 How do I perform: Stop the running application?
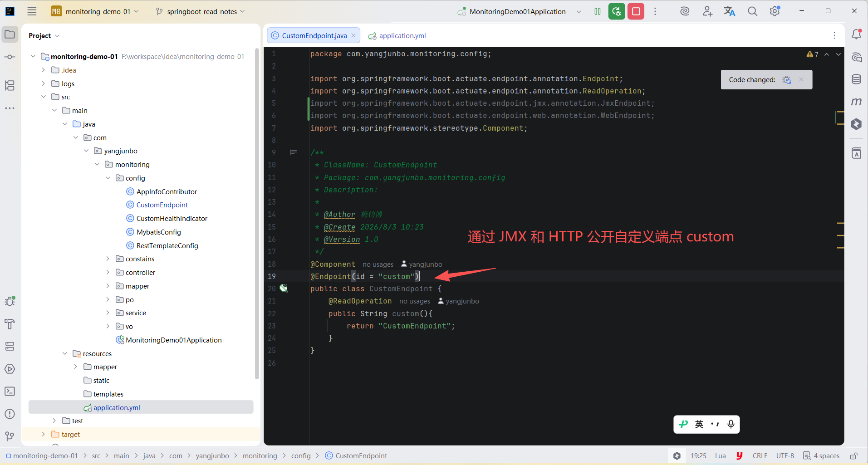[x=636, y=11]
